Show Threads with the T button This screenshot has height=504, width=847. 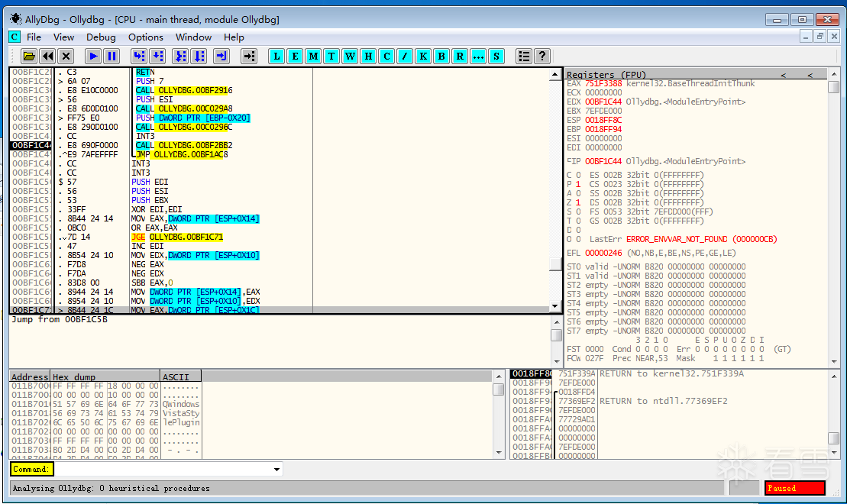331,57
